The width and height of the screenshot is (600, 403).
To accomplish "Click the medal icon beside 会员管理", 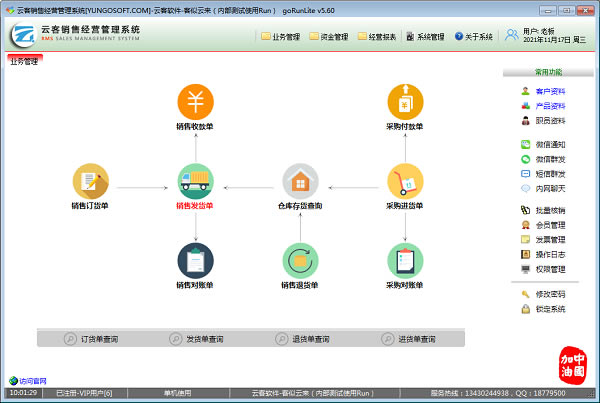I will coord(526,225).
